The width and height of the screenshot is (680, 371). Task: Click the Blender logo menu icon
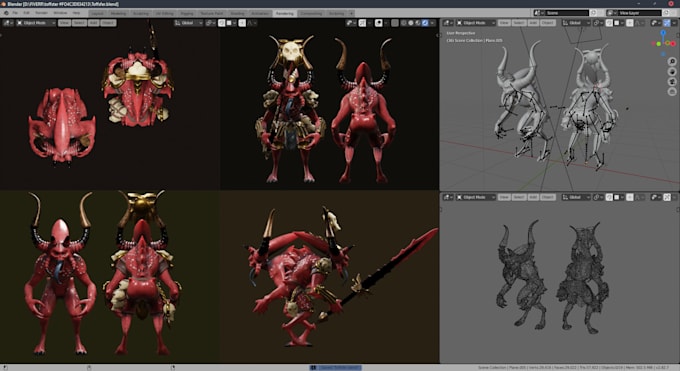coord(7,13)
